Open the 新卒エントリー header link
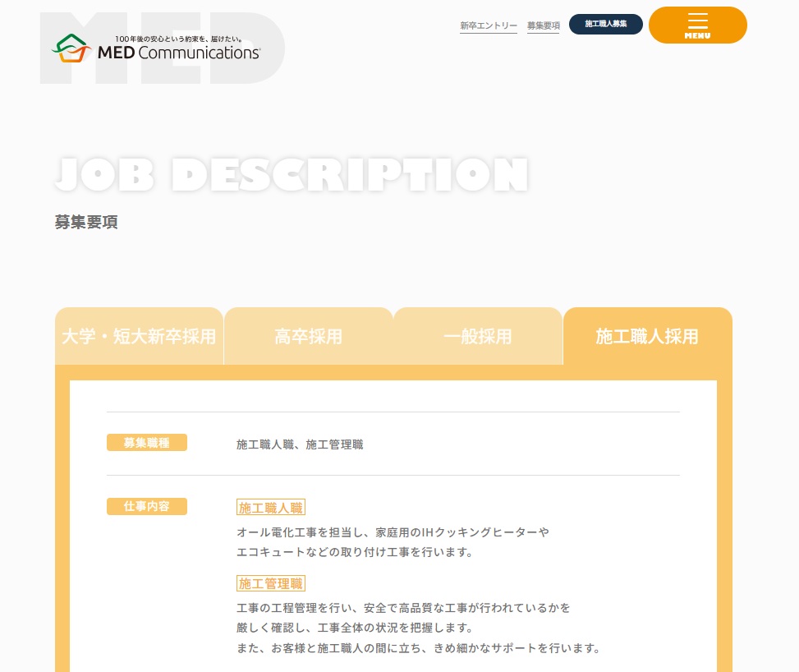The width and height of the screenshot is (799, 672). (x=488, y=25)
